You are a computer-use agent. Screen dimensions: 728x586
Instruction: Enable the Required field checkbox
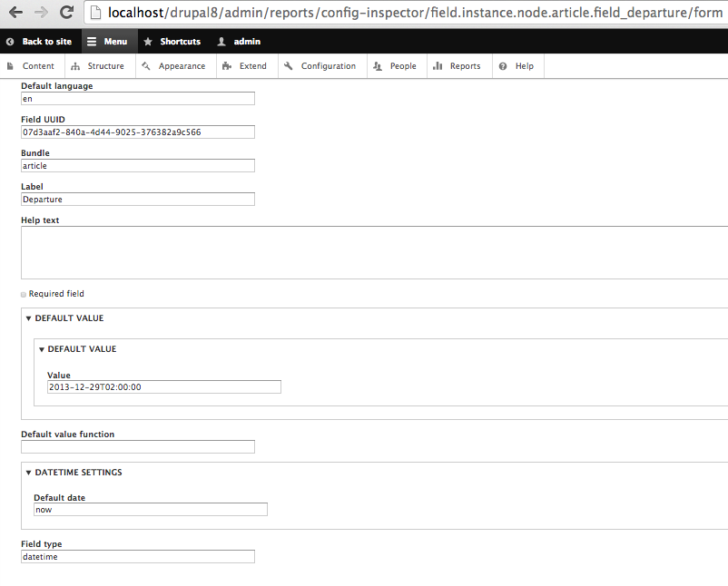(x=22, y=293)
